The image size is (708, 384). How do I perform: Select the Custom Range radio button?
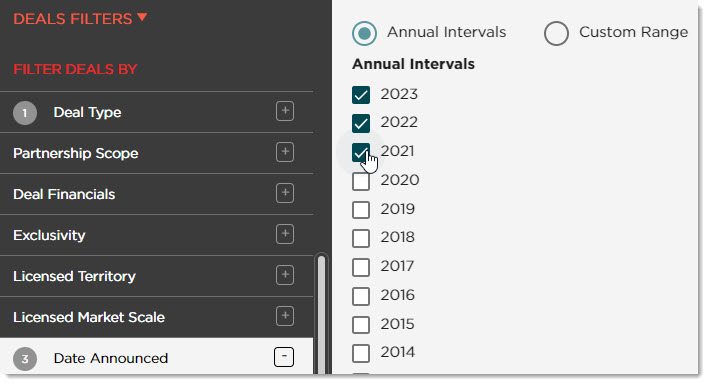point(556,33)
